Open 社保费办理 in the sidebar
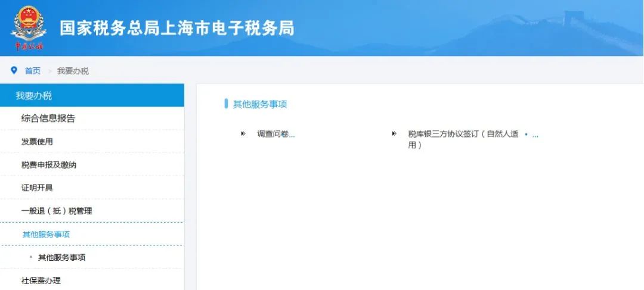The height and width of the screenshot is (290, 644). click(41, 280)
